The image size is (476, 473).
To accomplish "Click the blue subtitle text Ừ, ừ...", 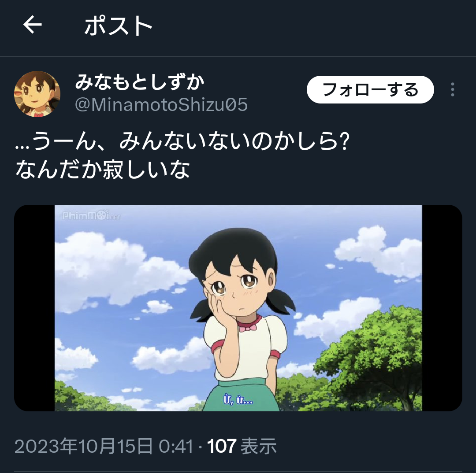I will [238, 399].
